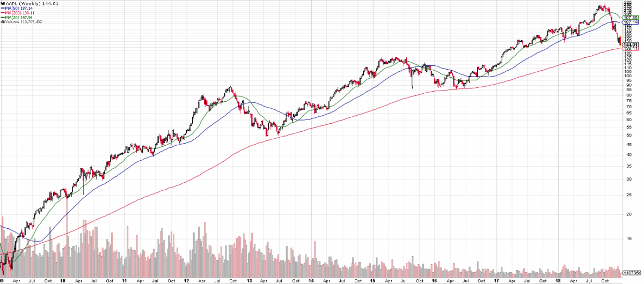
Task: Click the red 138.11 price axis tag
Action: coord(630,49)
